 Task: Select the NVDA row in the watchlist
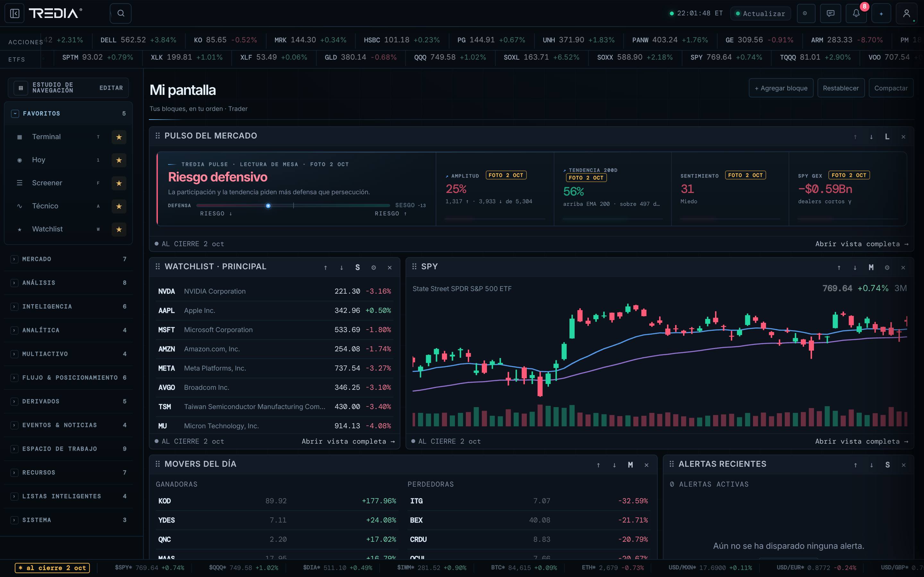coord(275,291)
